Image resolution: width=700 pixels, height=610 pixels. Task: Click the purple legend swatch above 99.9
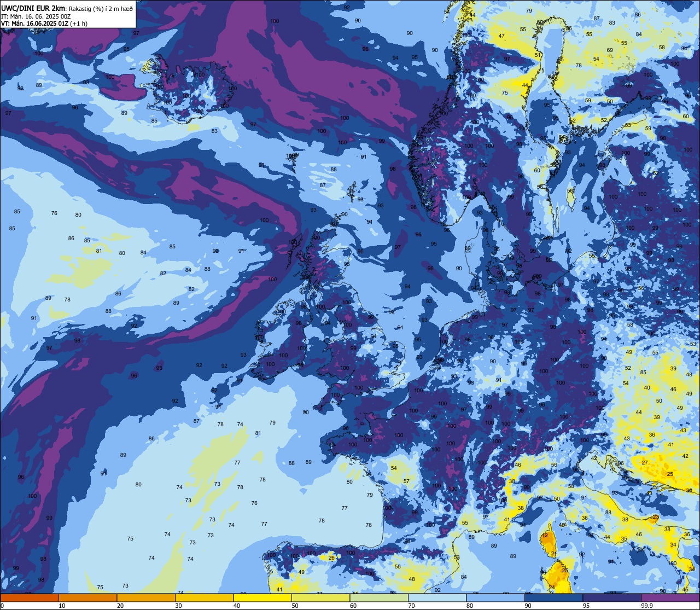[x=670, y=597]
